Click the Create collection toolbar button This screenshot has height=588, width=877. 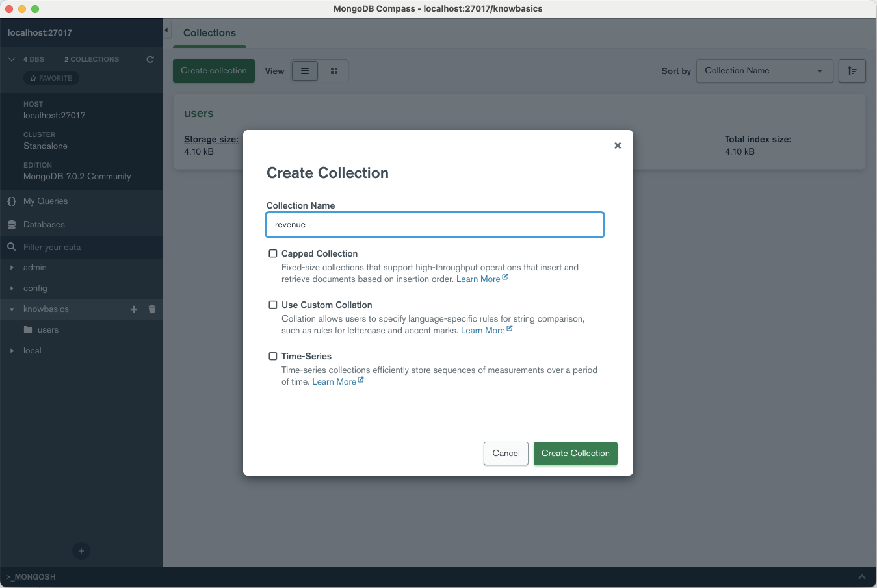coord(214,71)
